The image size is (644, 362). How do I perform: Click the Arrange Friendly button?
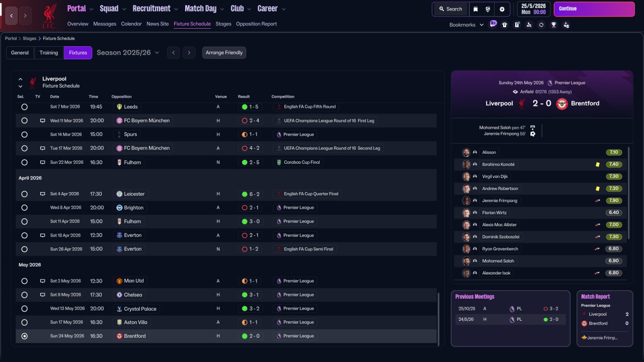tap(224, 53)
